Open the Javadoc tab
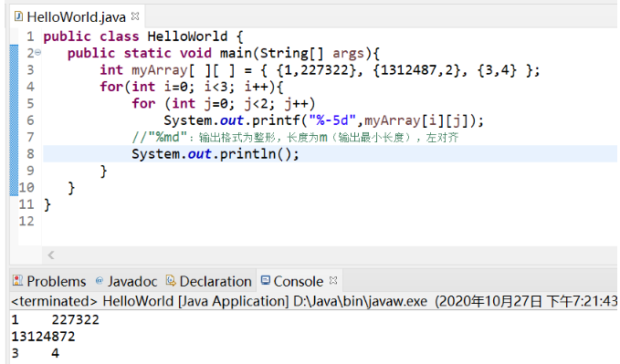The image size is (620, 364). [x=127, y=281]
